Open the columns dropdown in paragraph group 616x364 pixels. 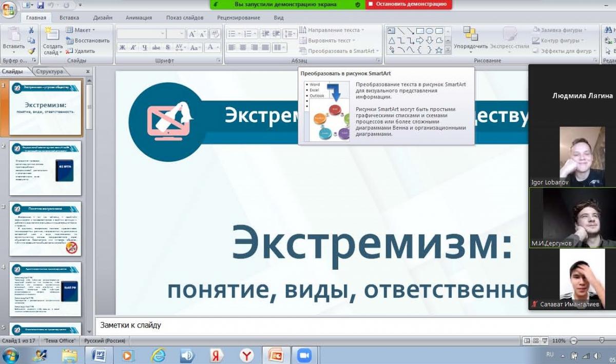[279, 48]
